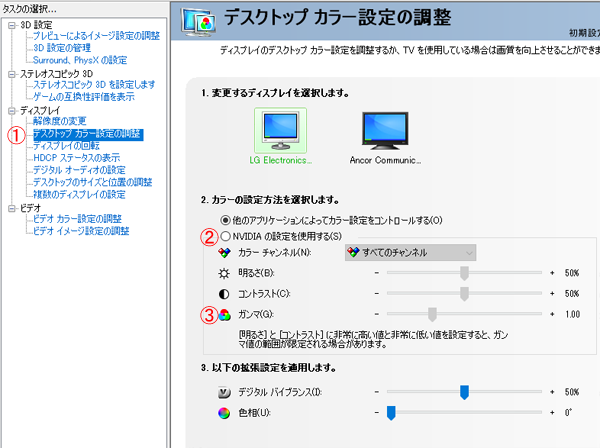600x448 pixels.
Task: Click the gamma (ガンマ) slider thumb
Action: [x=432, y=314]
